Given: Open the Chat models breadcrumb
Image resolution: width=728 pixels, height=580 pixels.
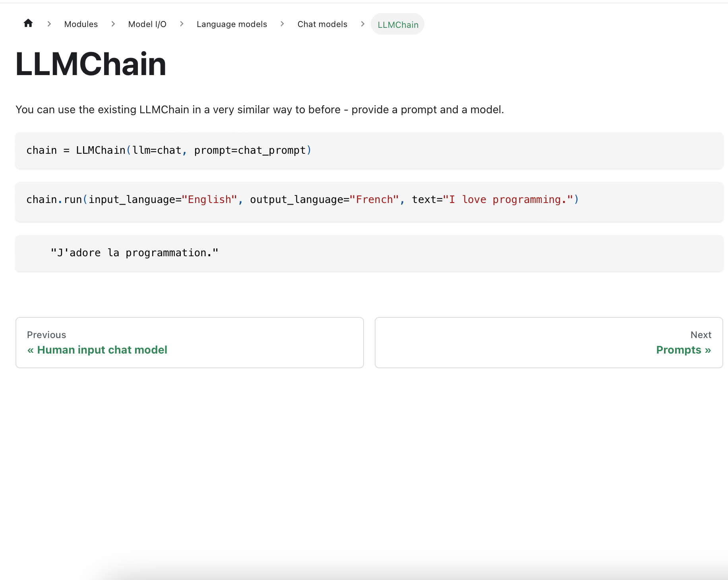Looking at the screenshot, I should 322,24.
